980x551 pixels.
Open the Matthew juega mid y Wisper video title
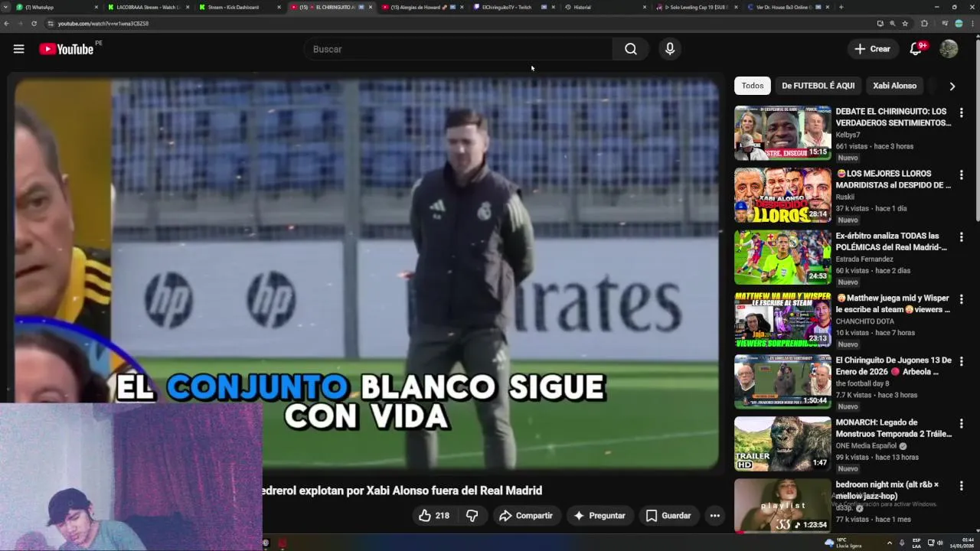pyautogui.click(x=893, y=304)
